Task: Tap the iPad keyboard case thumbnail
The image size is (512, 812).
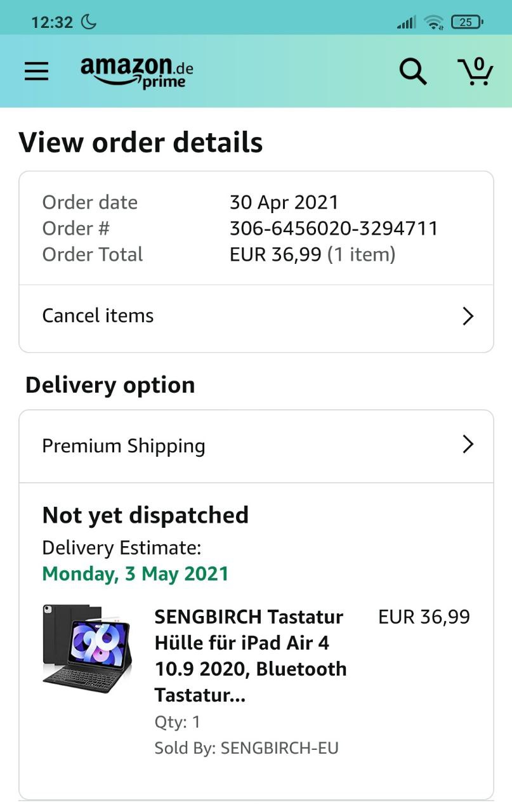Action: (87, 644)
